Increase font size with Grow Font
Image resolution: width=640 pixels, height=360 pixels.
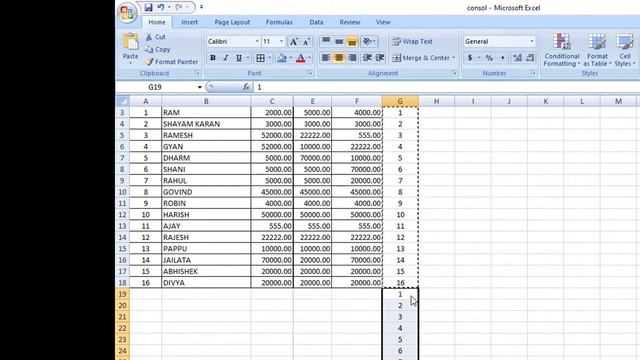[x=293, y=42]
